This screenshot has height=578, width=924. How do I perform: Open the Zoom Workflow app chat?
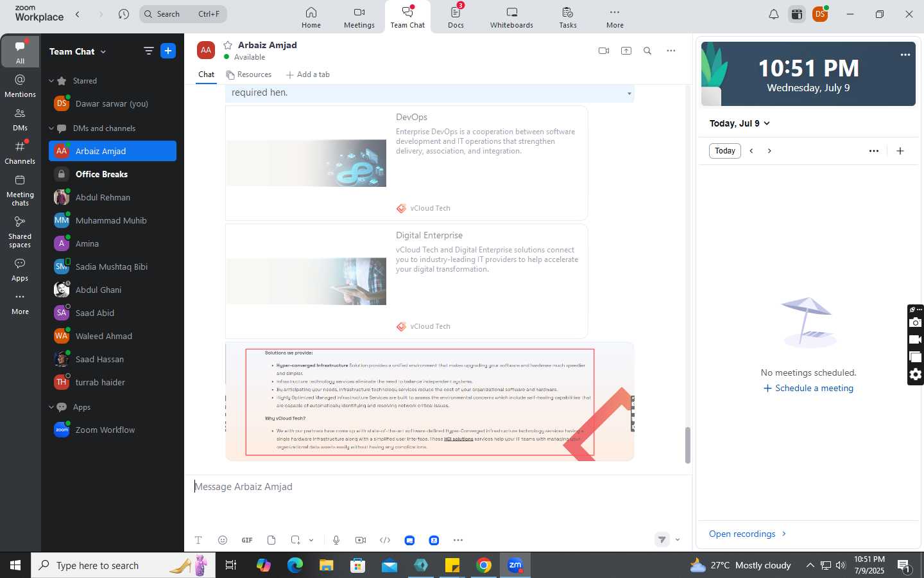tap(112, 430)
